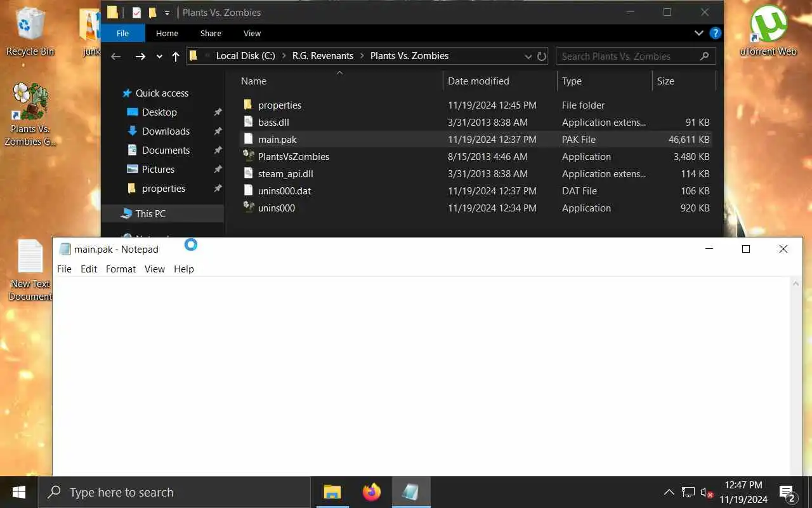
Task: Select the unins000.dat file
Action: coord(284,190)
